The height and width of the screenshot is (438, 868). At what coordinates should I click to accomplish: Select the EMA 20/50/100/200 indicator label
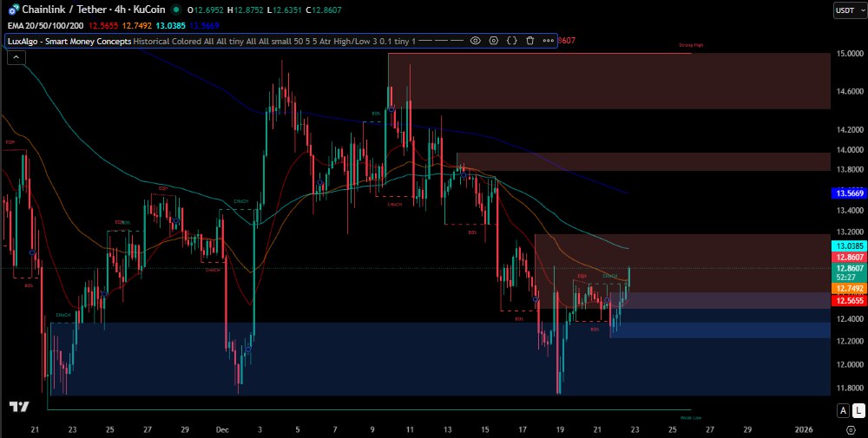coord(43,25)
